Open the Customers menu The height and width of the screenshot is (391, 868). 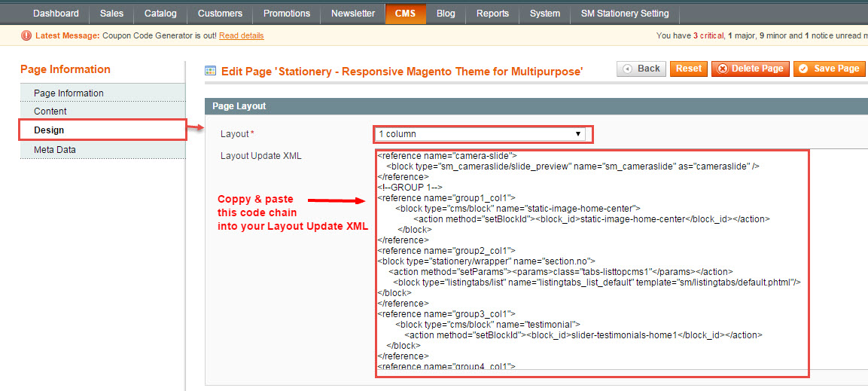[220, 14]
